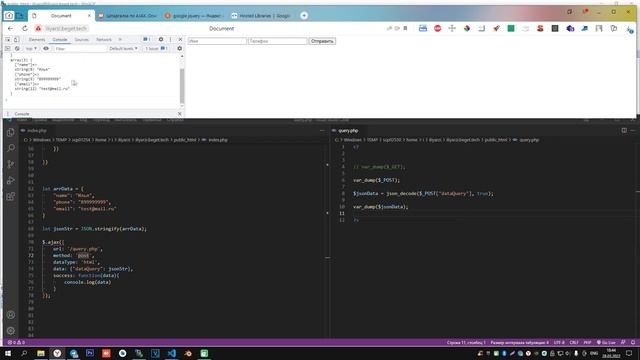Toggle the console sidebar icon
Screen dimensions: 640x360
pyautogui.click(x=8, y=49)
